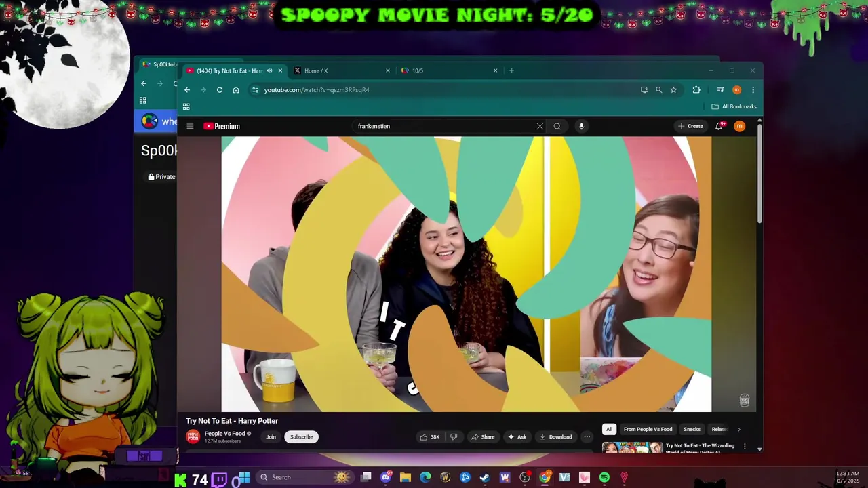
Task: Click the taskbar Search box
Action: tap(304, 477)
